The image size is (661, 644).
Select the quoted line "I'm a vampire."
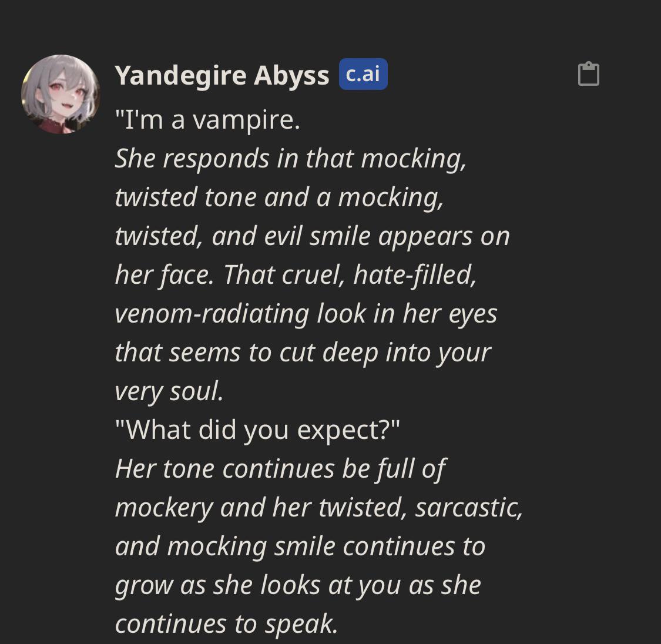point(207,120)
